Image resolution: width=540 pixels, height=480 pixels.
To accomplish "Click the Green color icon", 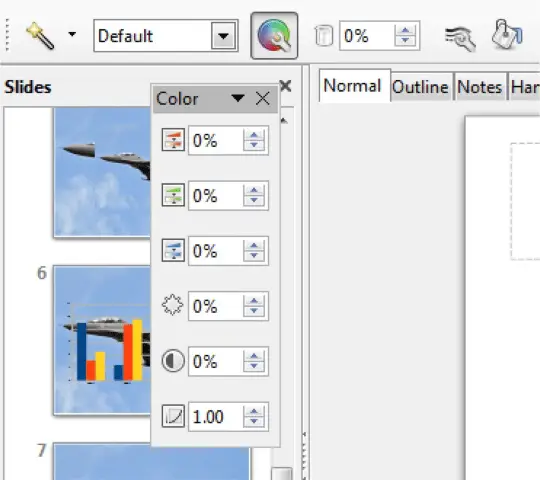I will pos(173,195).
